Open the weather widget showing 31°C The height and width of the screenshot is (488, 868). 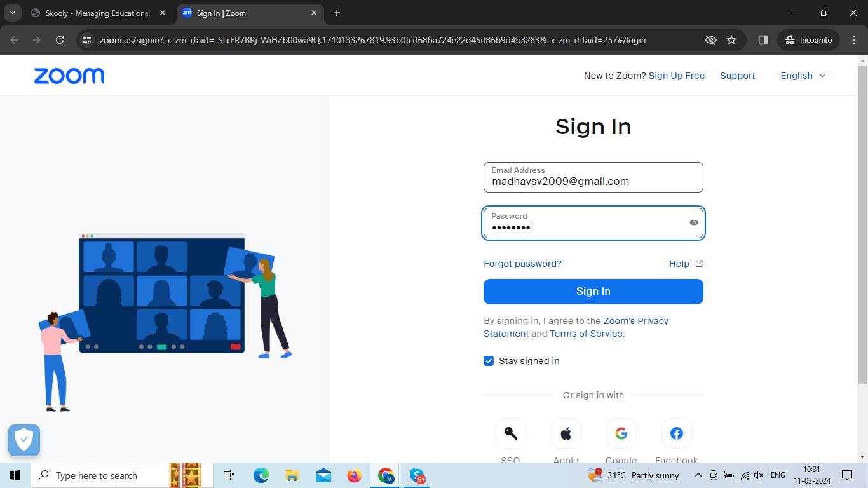point(634,475)
